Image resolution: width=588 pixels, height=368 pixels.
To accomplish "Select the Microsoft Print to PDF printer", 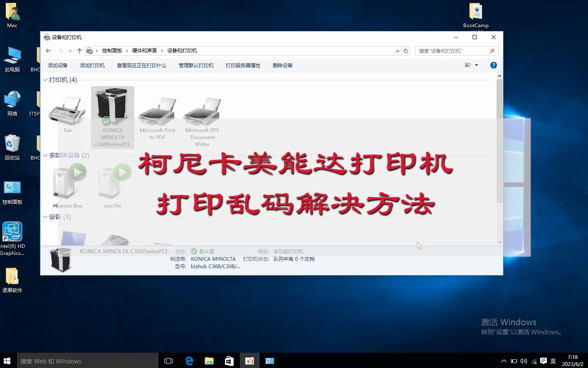I will [157, 111].
